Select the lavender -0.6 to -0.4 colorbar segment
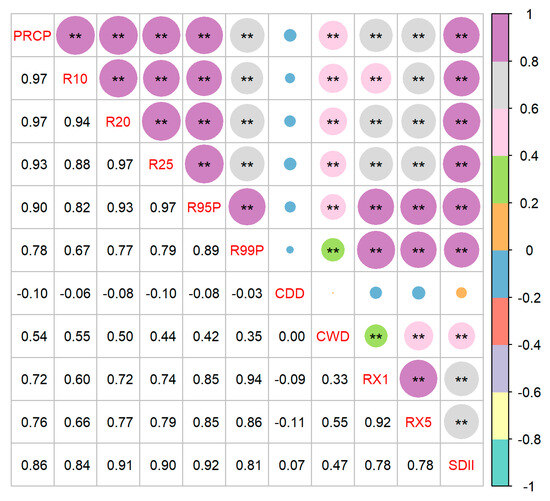The height and width of the screenshot is (501, 550). tap(500, 368)
